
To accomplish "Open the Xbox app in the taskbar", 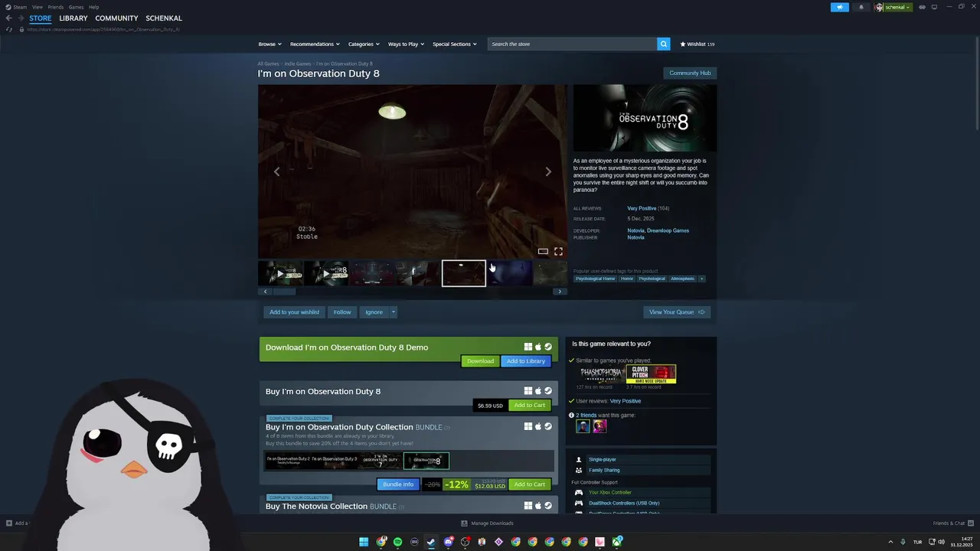I will click(x=616, y=542).
